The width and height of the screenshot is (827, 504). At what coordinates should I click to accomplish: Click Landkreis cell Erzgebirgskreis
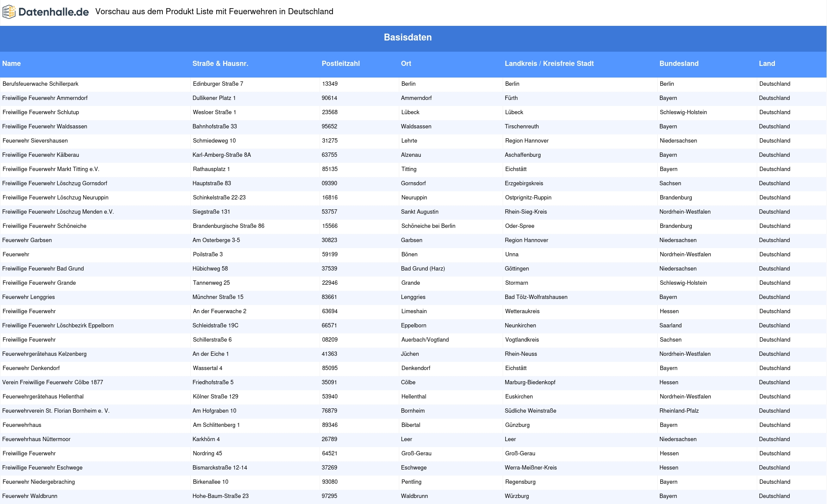click(524, 184)
